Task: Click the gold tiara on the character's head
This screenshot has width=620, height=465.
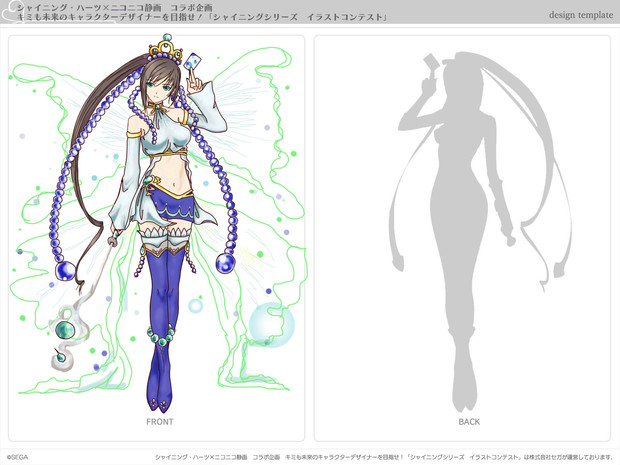Action: pos(166,47)
